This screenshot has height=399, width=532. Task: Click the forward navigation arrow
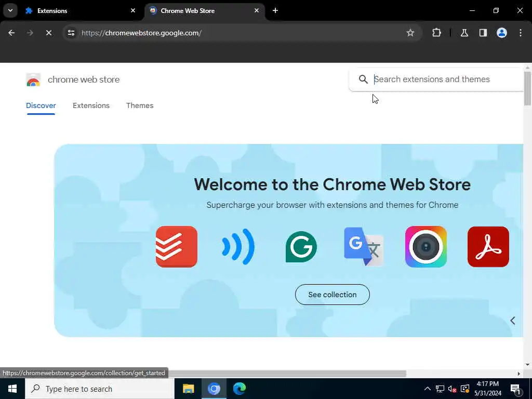coord(30,33)
